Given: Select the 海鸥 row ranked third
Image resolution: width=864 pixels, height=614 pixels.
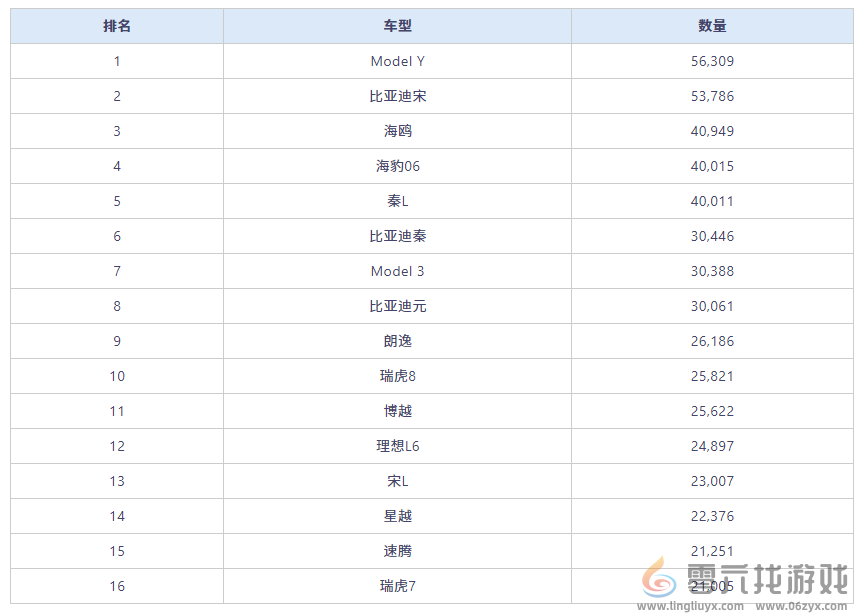Looking at the screenshot, I should (x=398, y=131).
